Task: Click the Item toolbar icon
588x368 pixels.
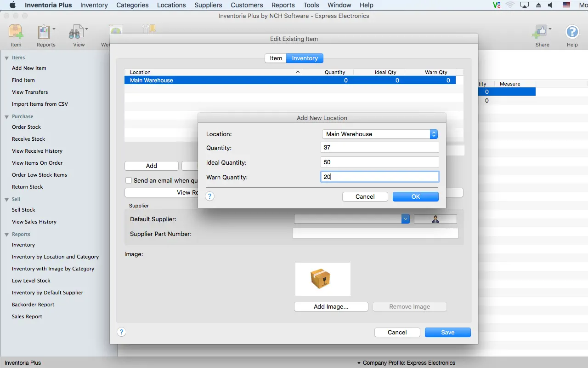Action: (x=16, y=33)
